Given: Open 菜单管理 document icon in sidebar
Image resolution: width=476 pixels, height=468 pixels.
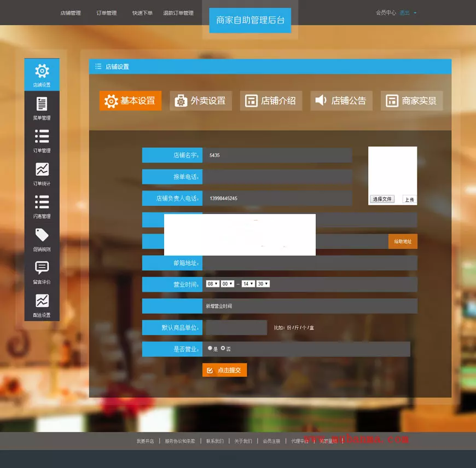Looking at the screenshot, I should point(42,104).
